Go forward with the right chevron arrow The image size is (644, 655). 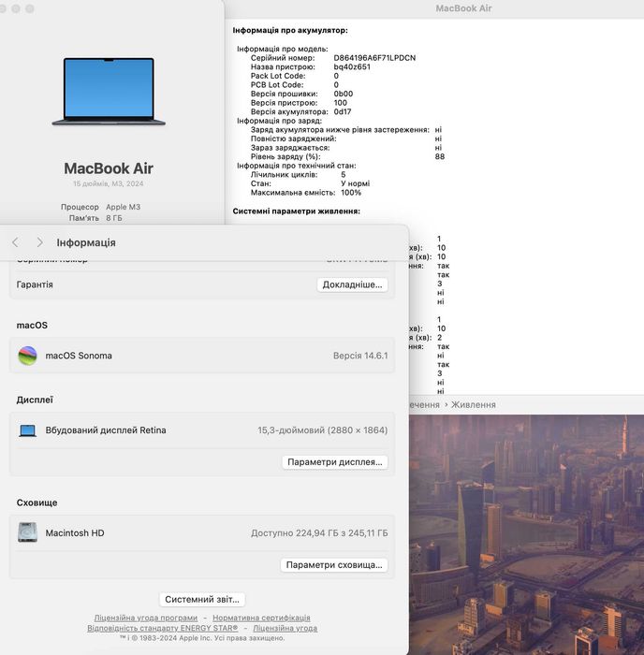coord(39,242)
